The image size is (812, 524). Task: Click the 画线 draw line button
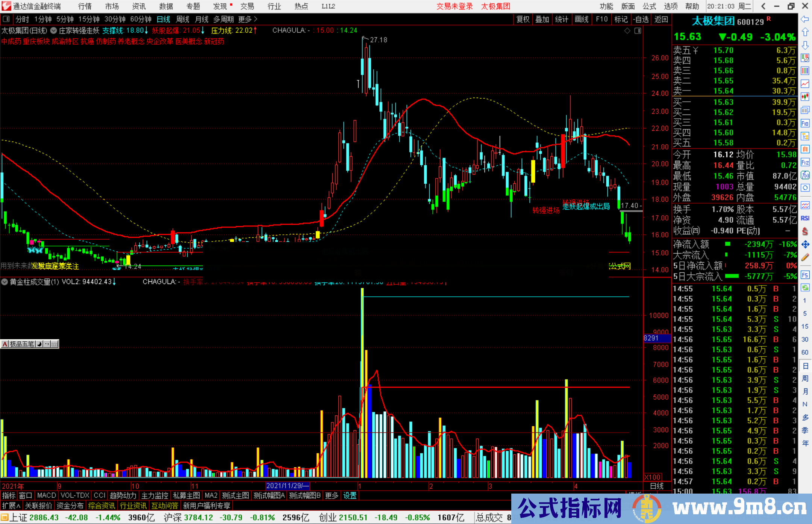point(582,19)
